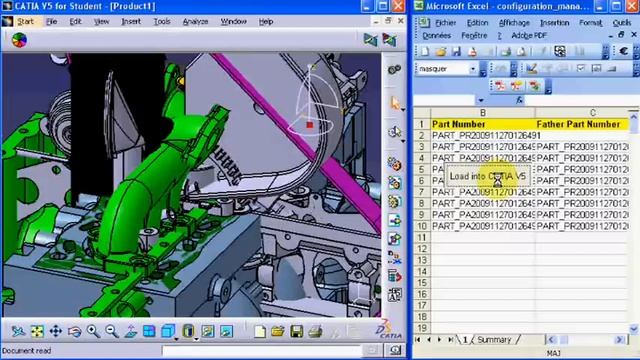The height and width of the screenshot is (360, 640).
Task: Click the Generate Numbering icon in CATIA sidebar
Action: tap(394, 295)
